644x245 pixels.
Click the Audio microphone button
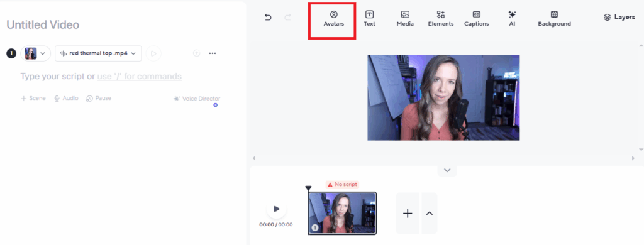click(x=66, y=99)
